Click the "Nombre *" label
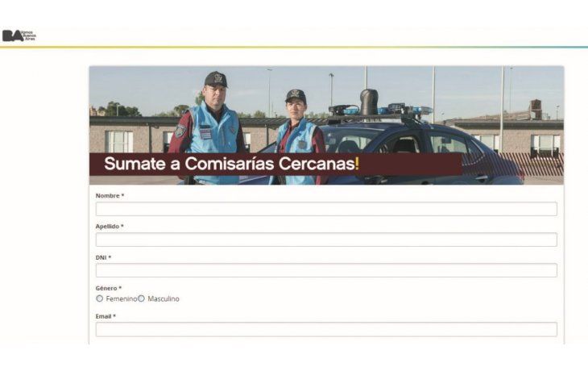The height and width of the screenshot is (371, 588). tap(110, 196)
